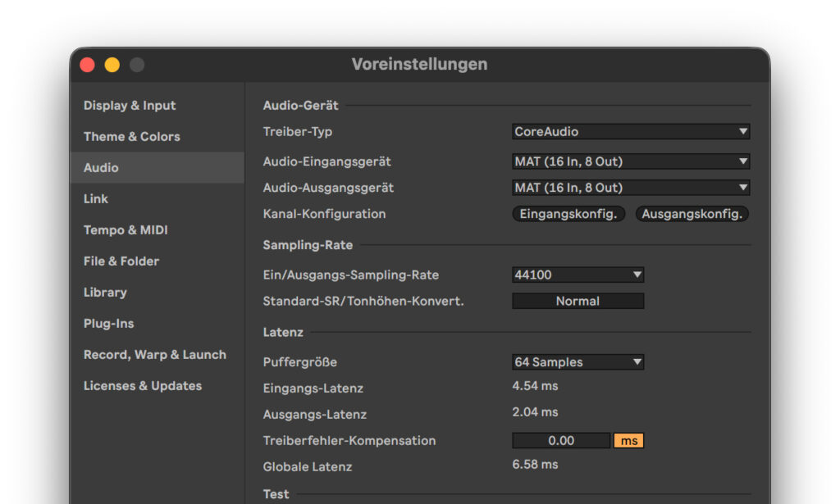This screenshot has height=504, width=840.
Task: Click the 4.54 ms Eingangs-Latenz value
Action: [535, 386]
